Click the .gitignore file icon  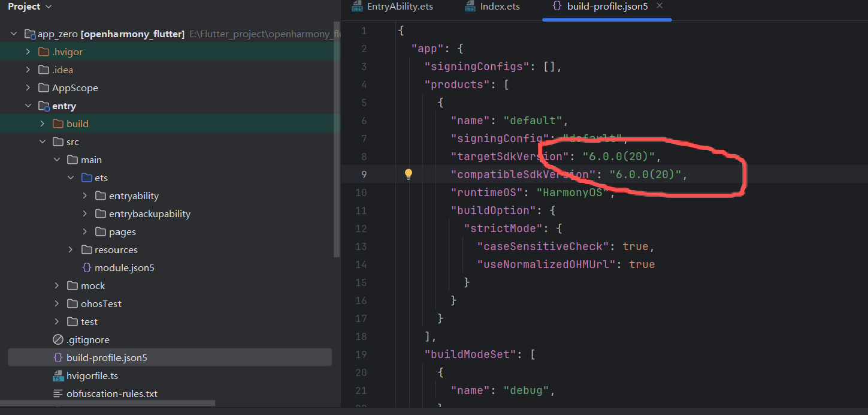(x=58, y=340)
